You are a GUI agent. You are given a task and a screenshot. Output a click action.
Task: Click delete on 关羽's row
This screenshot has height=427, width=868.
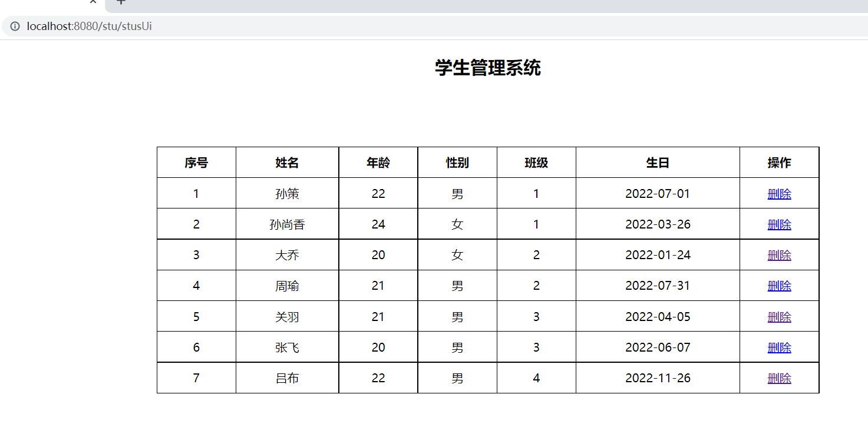click(779, 316)
